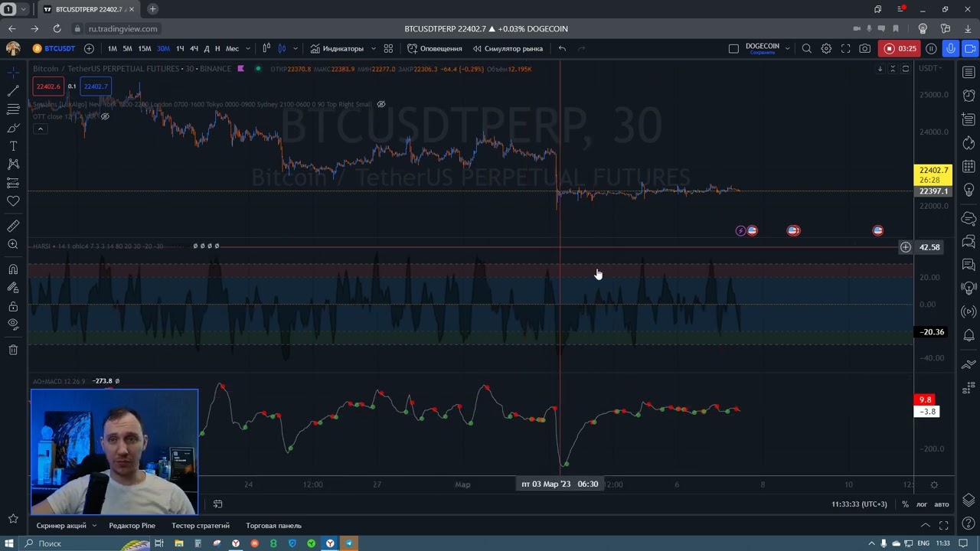Toggle recording microphone
This screenshot has height=551, width=980.
click(x=951, y=48)
